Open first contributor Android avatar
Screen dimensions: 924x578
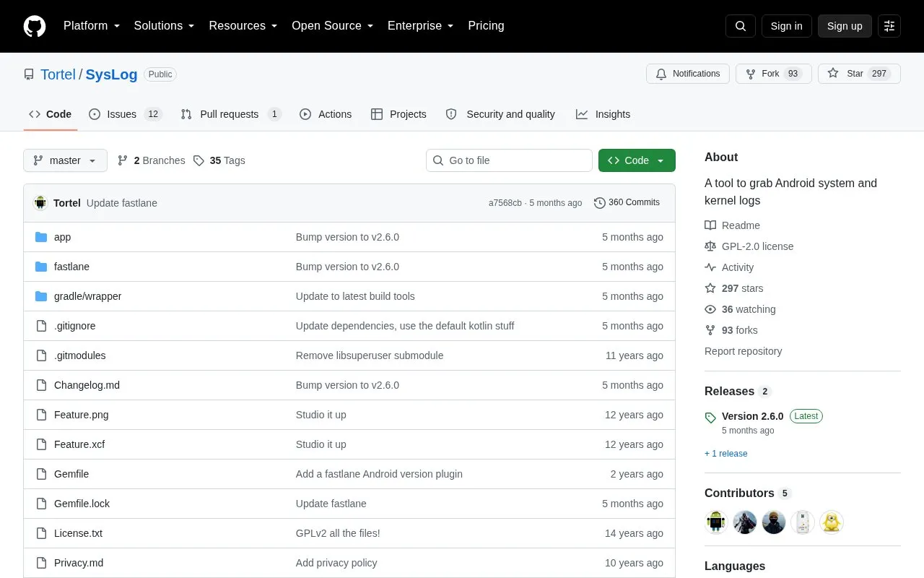pyautogui.click(x=716, y=522)
